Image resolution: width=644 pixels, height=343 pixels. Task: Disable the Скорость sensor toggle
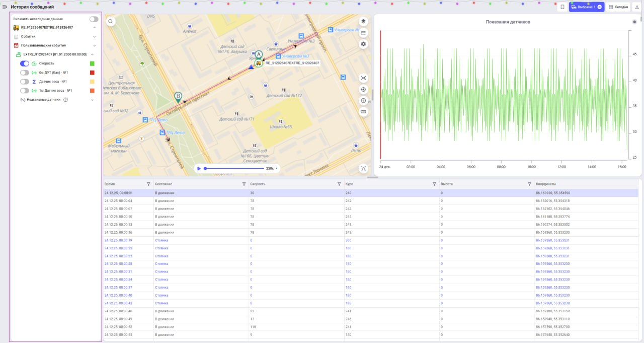coord(25,63)
